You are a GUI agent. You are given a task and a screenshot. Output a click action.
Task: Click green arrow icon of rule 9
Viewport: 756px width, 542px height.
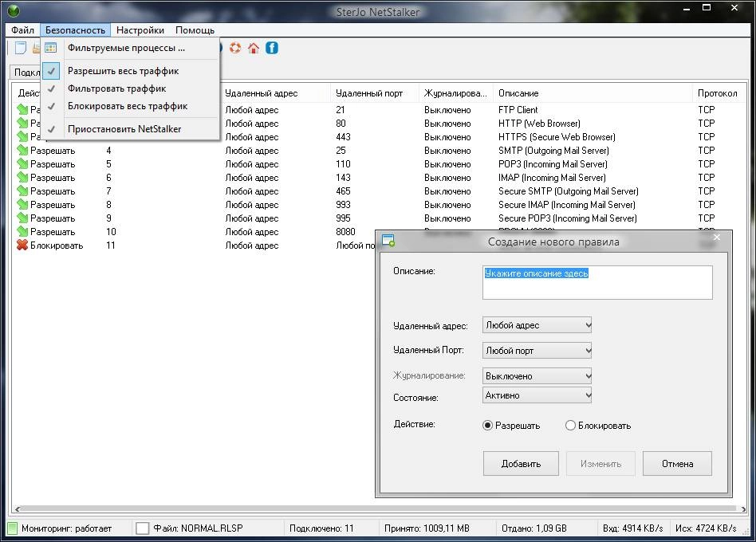pyautogui.click(x=22, y=218)
